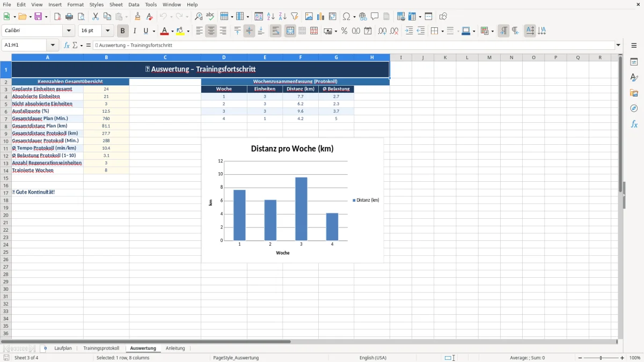Click the Function Wizard icon
644x362 pixels.
67,45
